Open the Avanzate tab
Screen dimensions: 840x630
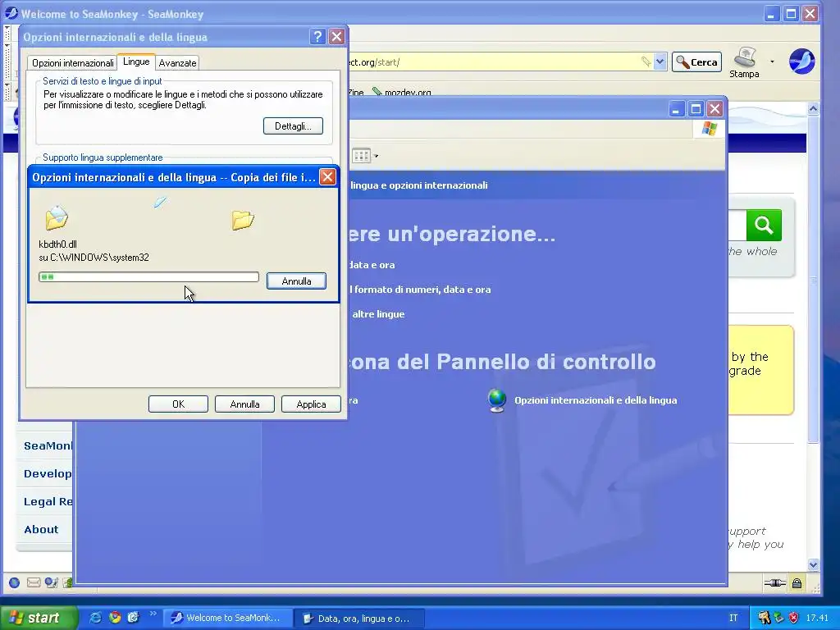(x=177, y=63)
